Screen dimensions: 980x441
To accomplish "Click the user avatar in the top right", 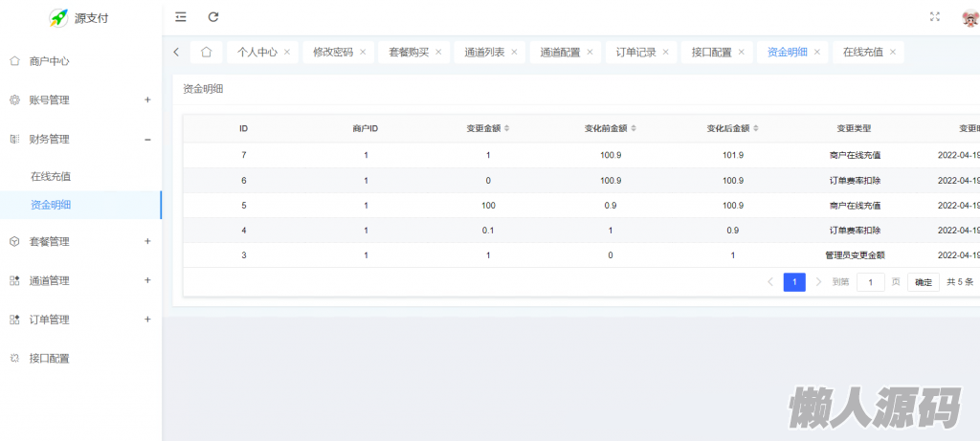I will (969, 17).
